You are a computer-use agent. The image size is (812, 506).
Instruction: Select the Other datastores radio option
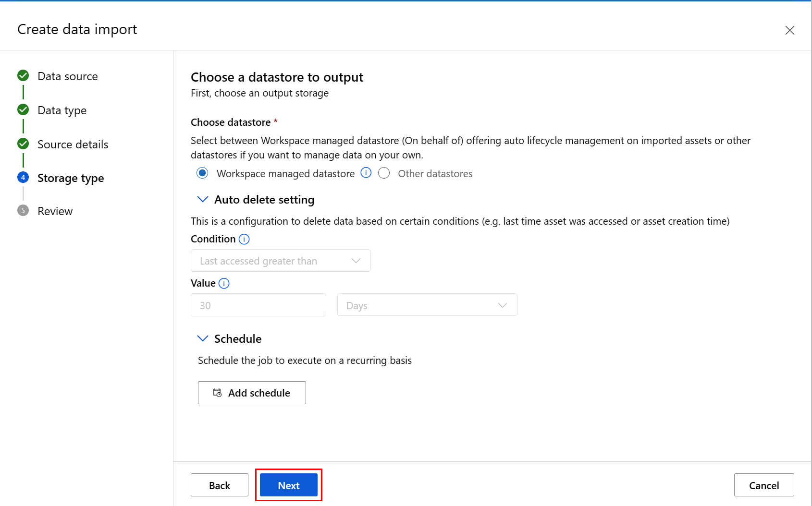coord(384,173)
